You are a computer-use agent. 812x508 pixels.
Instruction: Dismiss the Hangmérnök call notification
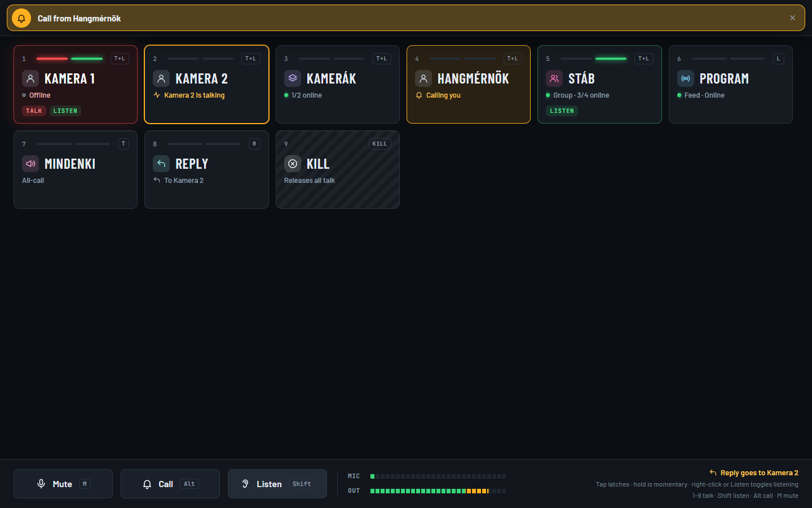(x=792, y=18)
